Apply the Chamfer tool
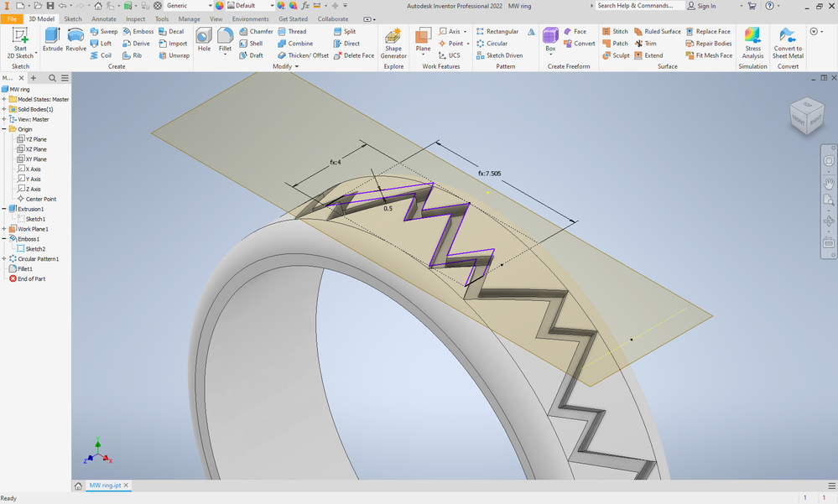This screenshot has width=838, height=504. [x=256, y=32]
